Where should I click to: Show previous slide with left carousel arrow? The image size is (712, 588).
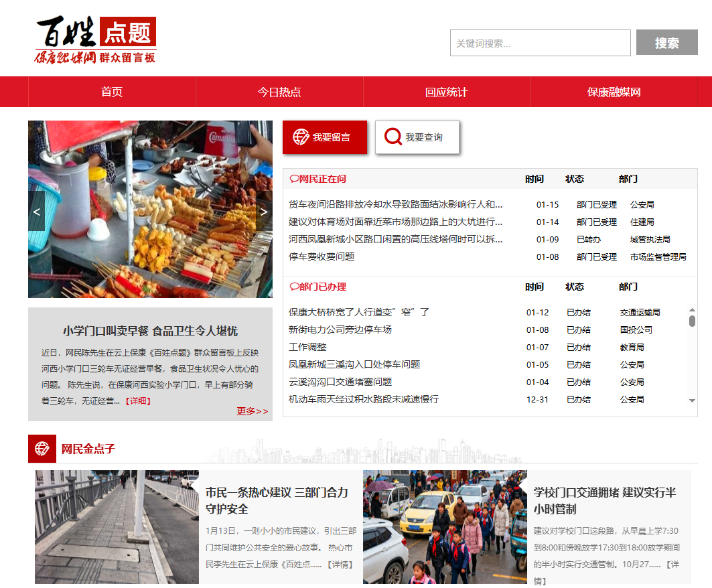[37, 212]
